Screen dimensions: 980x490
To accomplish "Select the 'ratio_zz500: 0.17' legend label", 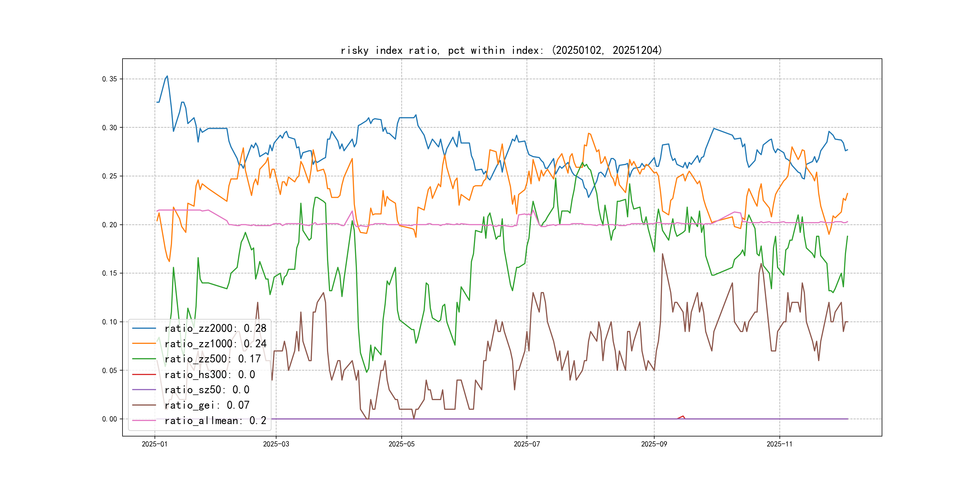I will coord(212,359).
